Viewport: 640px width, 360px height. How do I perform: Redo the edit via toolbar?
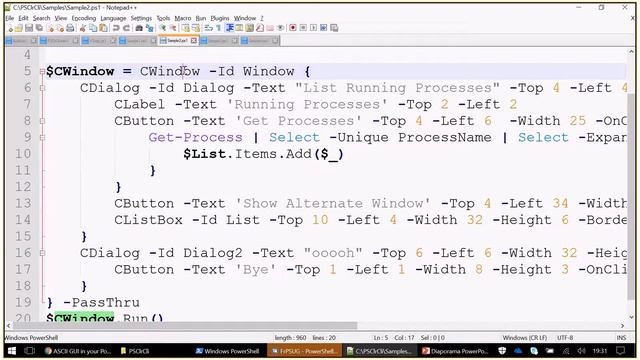click(126, 28)
